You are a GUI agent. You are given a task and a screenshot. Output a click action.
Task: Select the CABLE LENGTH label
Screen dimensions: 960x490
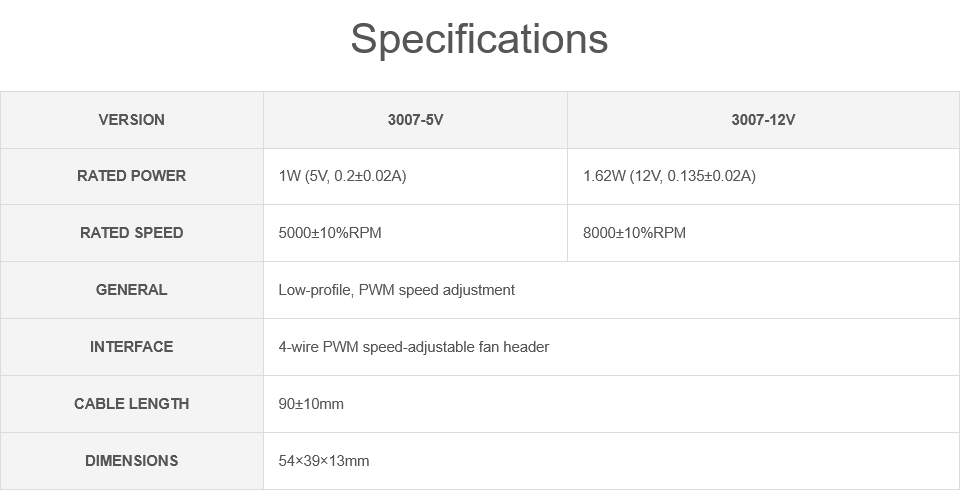click(131, 404)
